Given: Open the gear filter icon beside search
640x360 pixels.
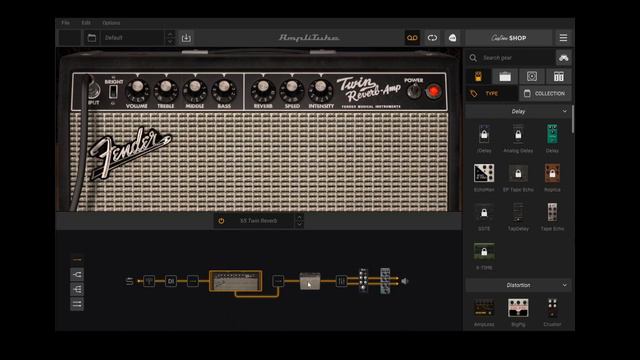Looking at the screenshot, I should 564,58.
